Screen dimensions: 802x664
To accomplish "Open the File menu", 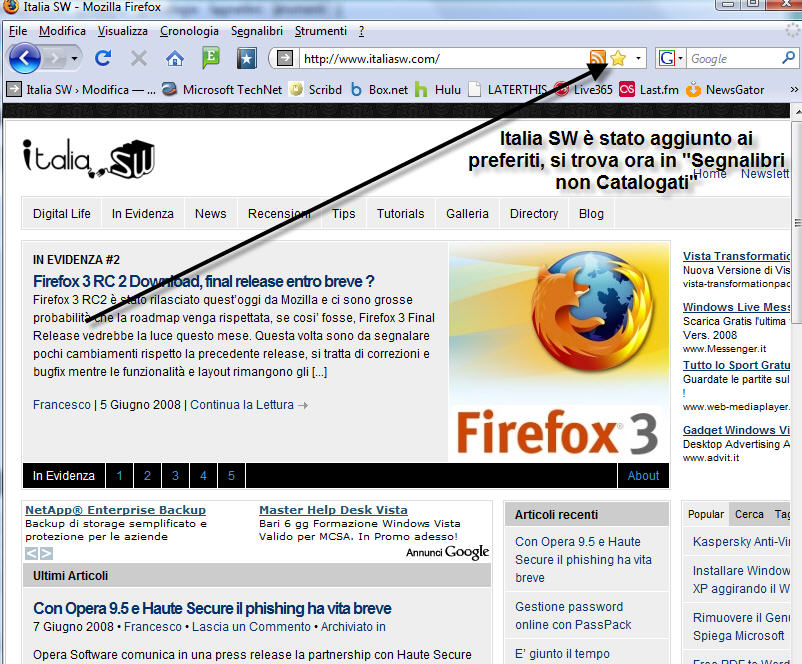I will pos(18,31).
